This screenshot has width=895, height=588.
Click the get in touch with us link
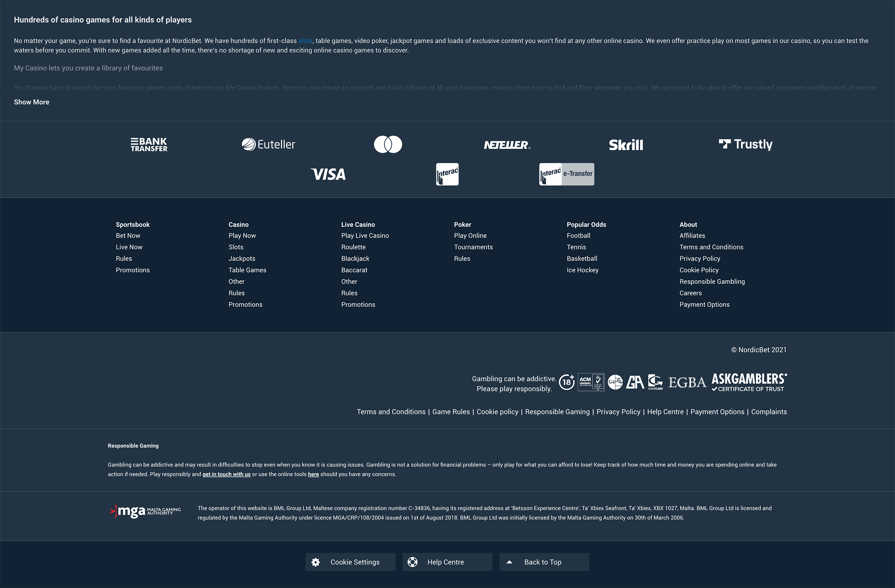point(226,474)
